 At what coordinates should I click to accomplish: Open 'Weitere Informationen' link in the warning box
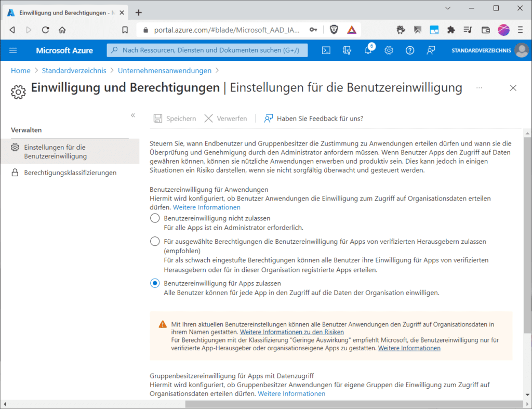409,348
